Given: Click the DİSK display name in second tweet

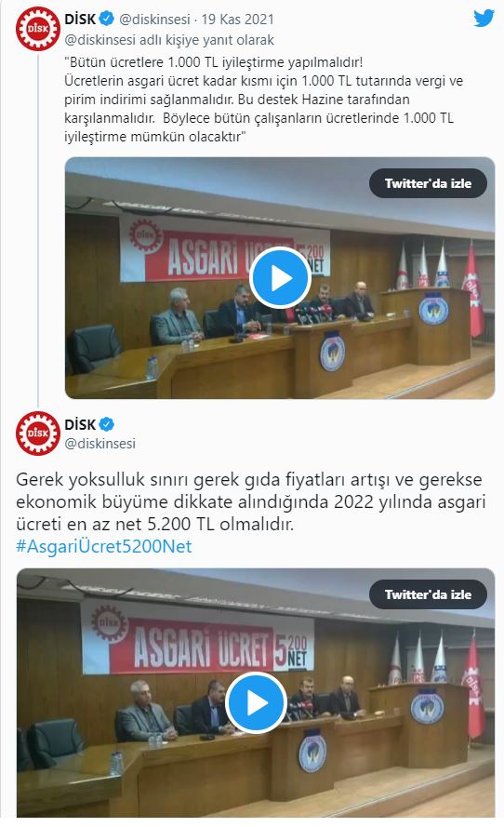Looking at the screenshot, I should 81,424.
